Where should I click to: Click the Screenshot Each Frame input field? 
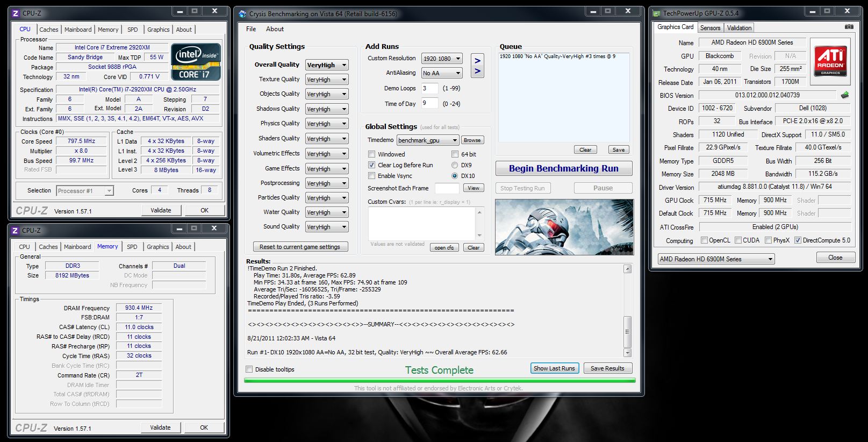[x=447, y=188]
